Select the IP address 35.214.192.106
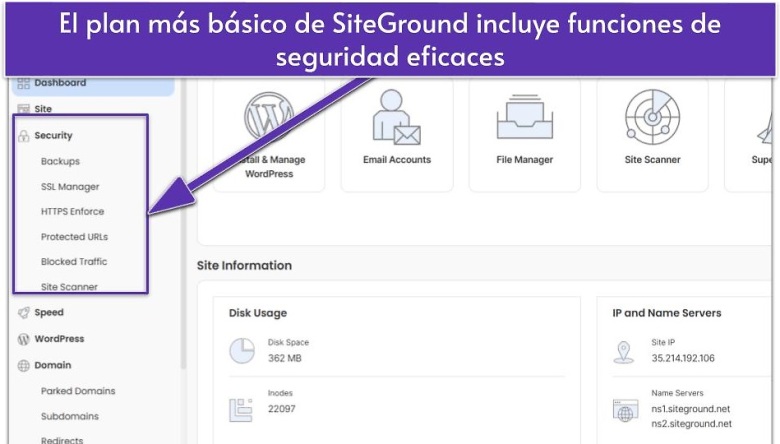 683,358
